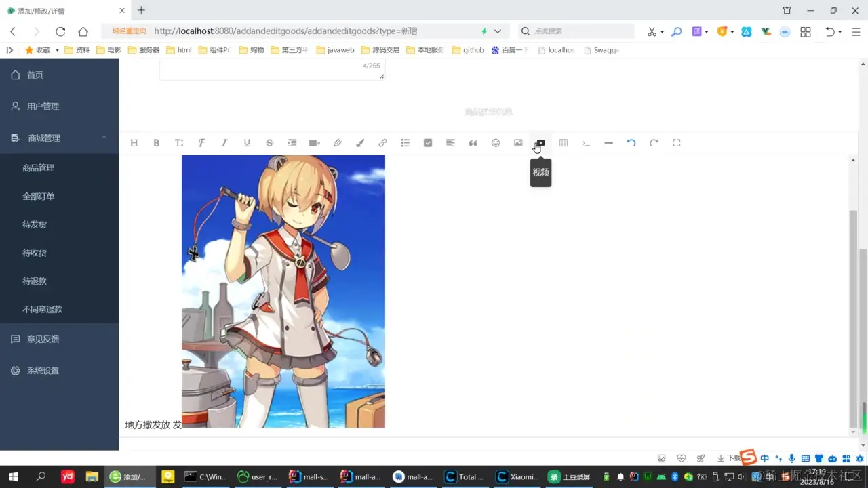Screen dimensions: 868x488
Task: Insert a hyperlink using the link icon
Action: (382, 143)
